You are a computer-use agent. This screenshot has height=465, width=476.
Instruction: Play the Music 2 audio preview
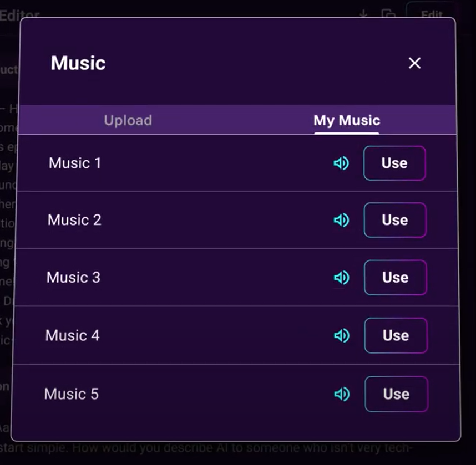tap(341, 221)
